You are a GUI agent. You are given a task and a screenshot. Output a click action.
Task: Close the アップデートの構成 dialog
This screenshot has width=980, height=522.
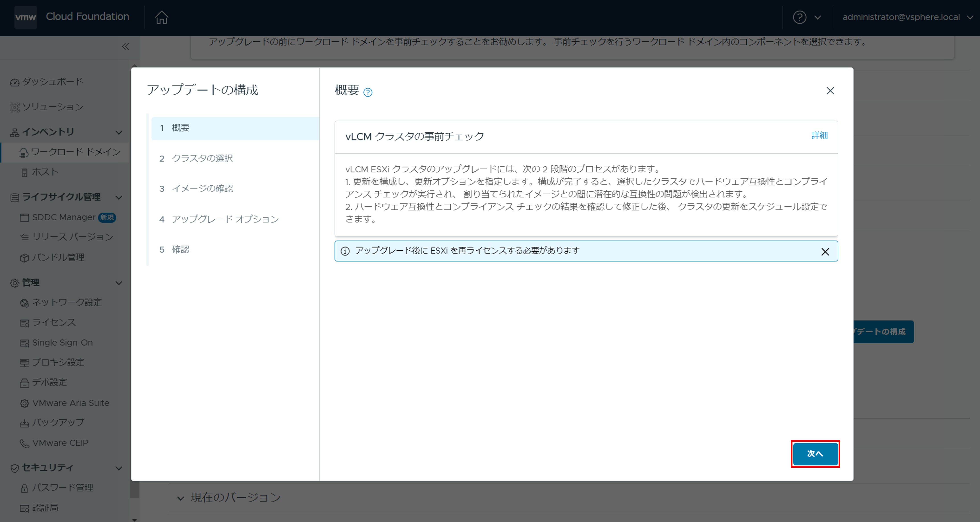tap(830, 90)
